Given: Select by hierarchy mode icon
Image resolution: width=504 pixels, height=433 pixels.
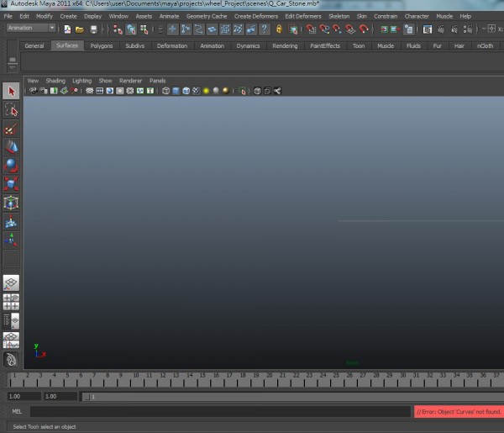Looking at the screenshot, I should click(118, 29).
